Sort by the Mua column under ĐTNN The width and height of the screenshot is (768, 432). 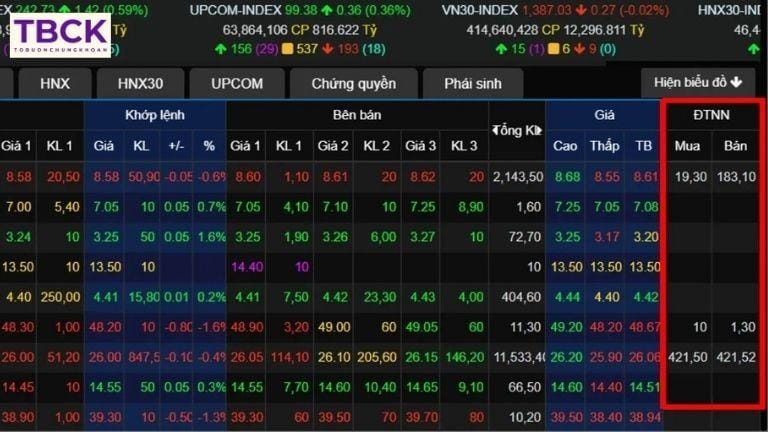coord(687,146)
